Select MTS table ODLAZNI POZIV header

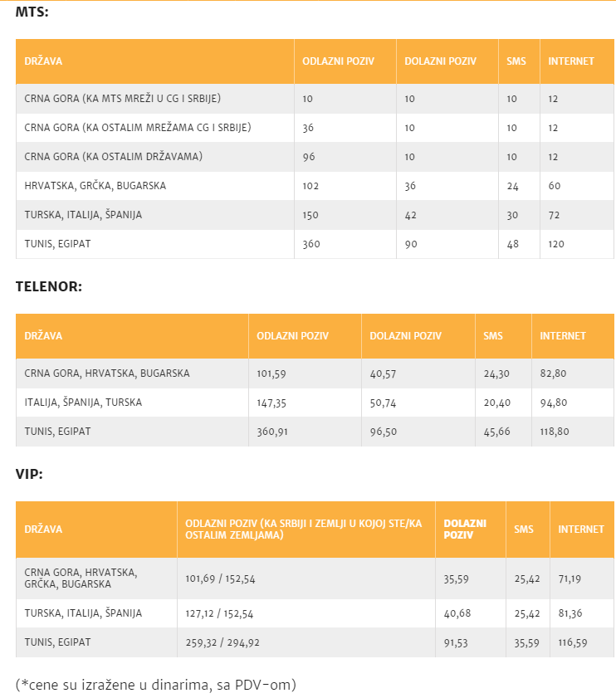345,61
